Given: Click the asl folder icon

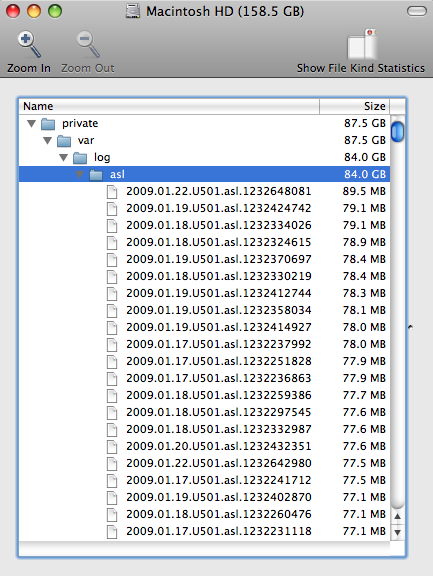Looking at the screenshot, I should pyautogui.click(x=96, y=175).
